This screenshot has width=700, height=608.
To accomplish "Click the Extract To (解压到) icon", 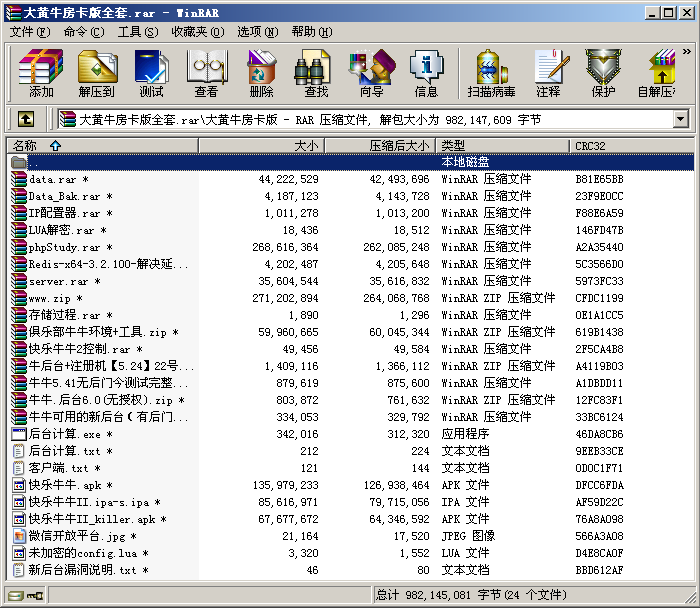I will coord(96,74).
